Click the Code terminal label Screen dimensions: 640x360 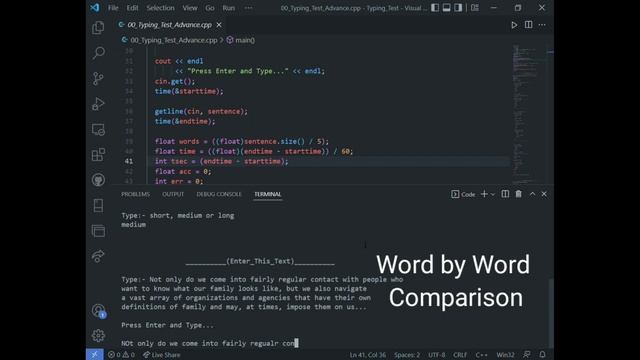pos(463,194)
